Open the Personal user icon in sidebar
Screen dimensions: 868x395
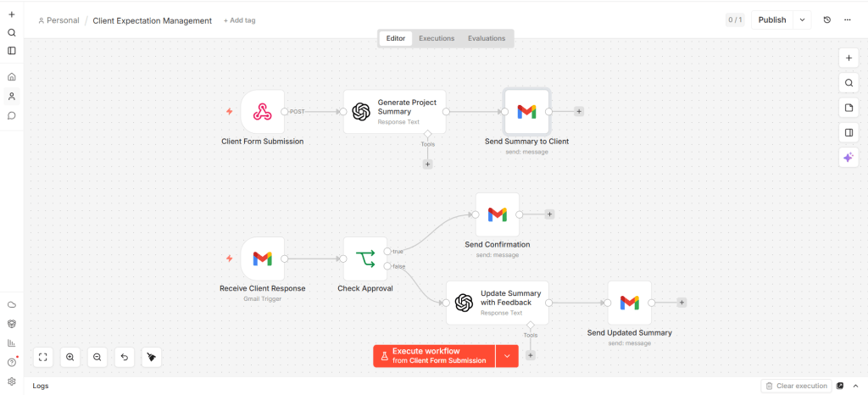pos(12,97)
